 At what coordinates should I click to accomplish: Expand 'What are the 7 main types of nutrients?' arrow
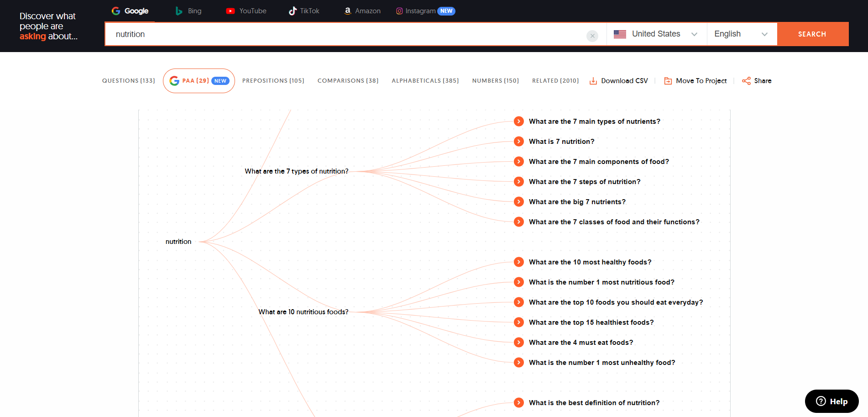point(519,121)
